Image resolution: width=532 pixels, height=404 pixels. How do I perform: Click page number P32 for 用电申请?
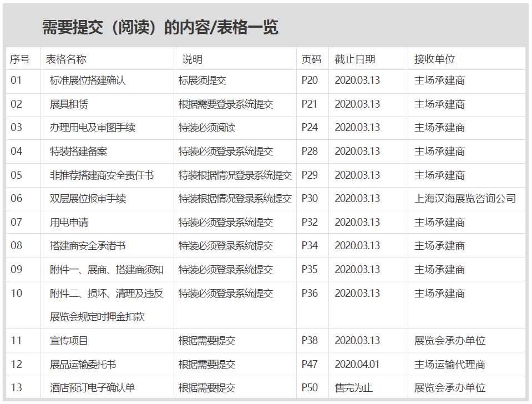(310, 223)
